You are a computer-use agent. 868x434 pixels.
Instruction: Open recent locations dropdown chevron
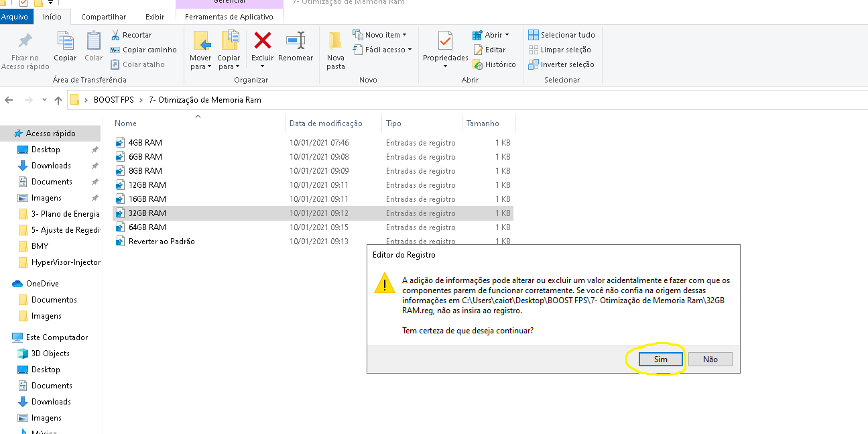(44, 100)
